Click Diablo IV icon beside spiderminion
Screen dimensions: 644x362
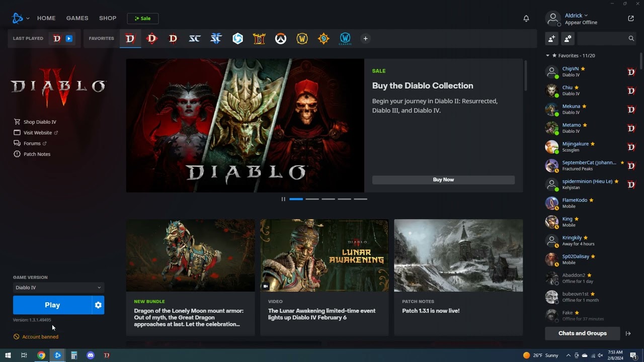(x=631, y=185)
